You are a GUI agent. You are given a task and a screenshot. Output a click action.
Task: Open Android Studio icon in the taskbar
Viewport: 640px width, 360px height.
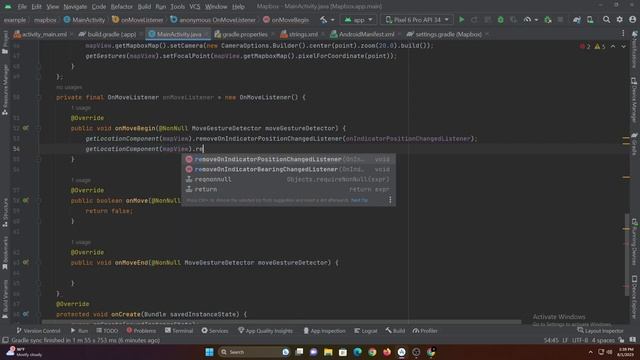(402, 352)
